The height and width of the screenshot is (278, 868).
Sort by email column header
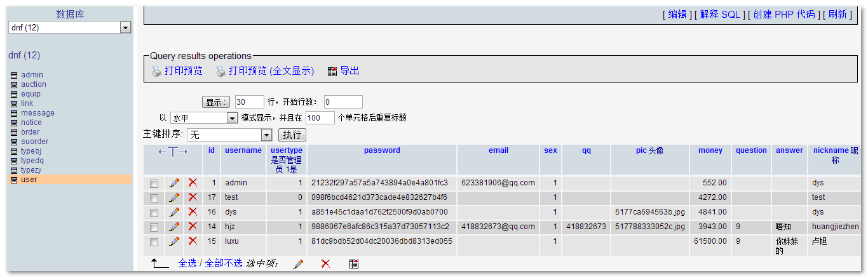point(499,150)
